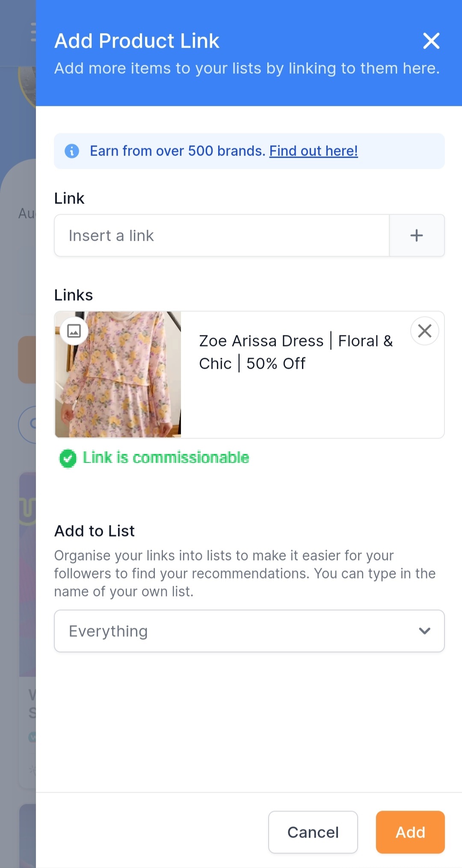The width and height of the screenshot is (462, 868).
Task: Click the Add to List section heading
Action: coord(95,531)
